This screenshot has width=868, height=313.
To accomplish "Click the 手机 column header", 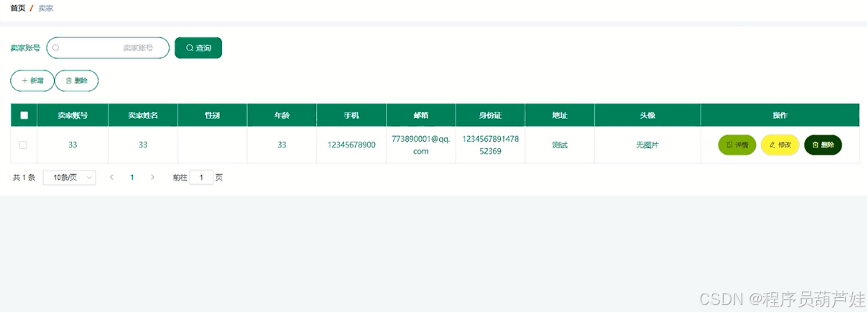I will pyautogui.click(x=351, y=115).
